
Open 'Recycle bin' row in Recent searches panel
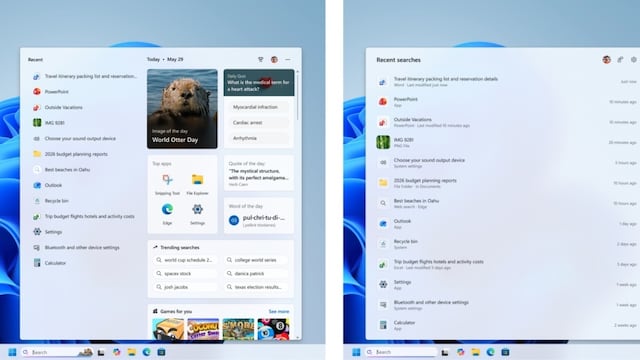coord(505,244)
